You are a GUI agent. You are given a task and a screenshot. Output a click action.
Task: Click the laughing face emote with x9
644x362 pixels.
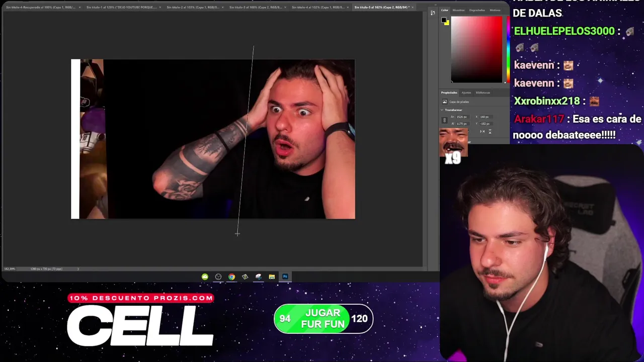[453, 146]
